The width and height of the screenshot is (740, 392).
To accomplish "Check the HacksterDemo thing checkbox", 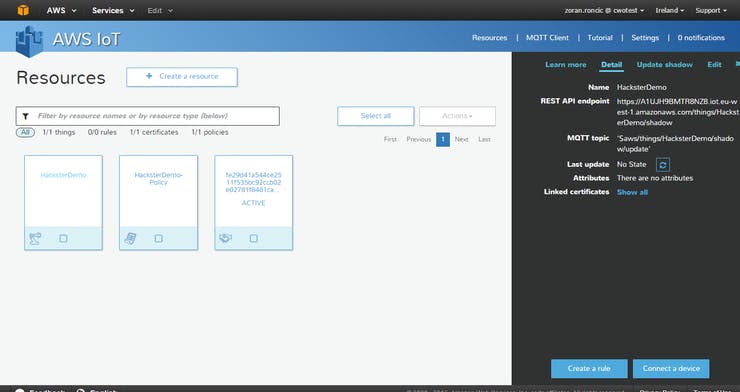I will coord(63,239).
